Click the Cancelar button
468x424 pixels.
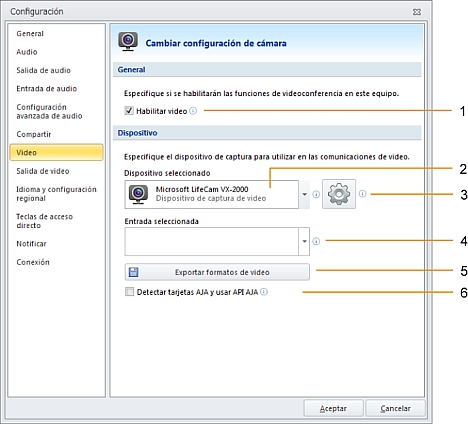(x=395, y=408)
